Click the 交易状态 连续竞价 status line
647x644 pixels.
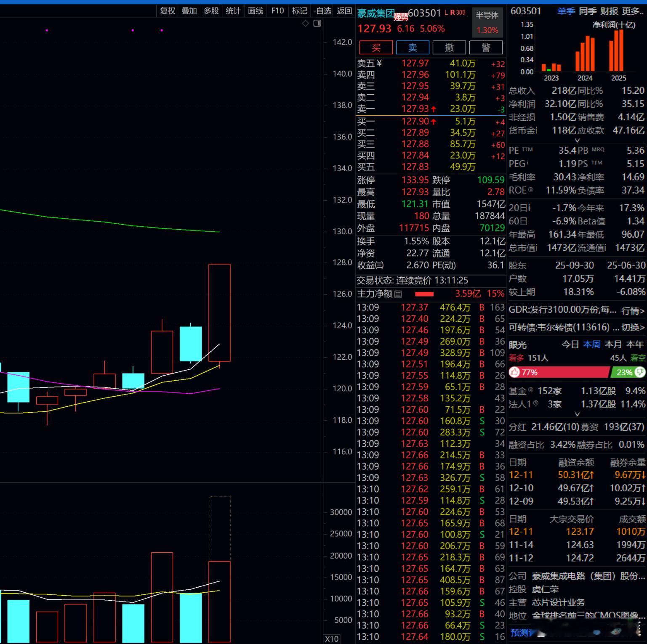412,281
